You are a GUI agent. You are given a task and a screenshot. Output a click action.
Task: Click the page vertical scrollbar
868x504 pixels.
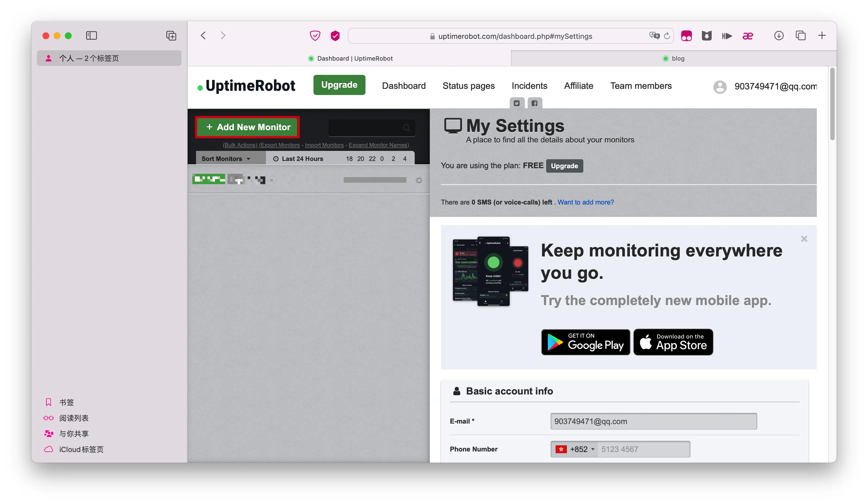coord(832,104)
